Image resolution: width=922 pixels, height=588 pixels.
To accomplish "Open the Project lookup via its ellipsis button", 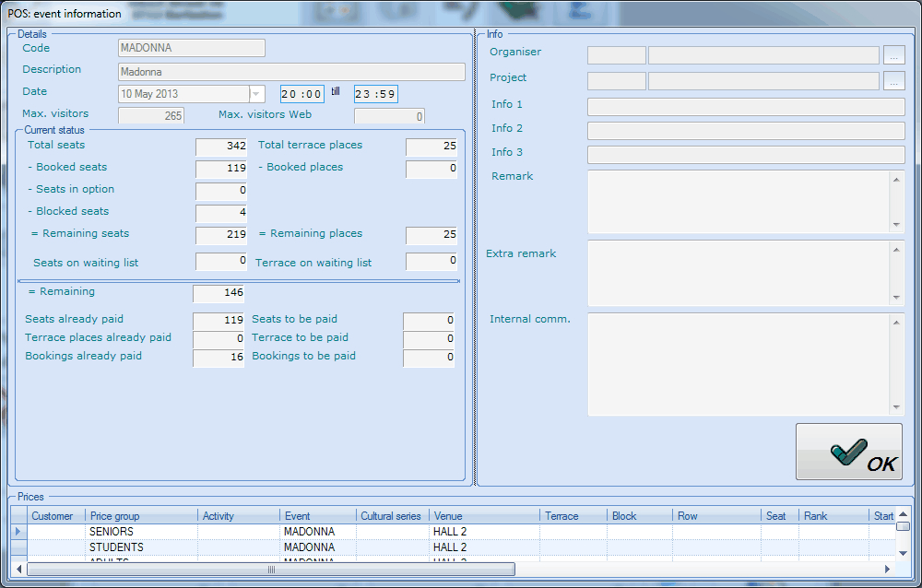I will (892, 80).
